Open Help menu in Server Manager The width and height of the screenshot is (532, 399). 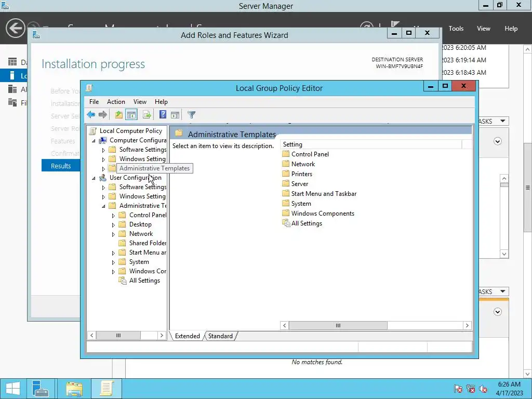pos(511,29)
